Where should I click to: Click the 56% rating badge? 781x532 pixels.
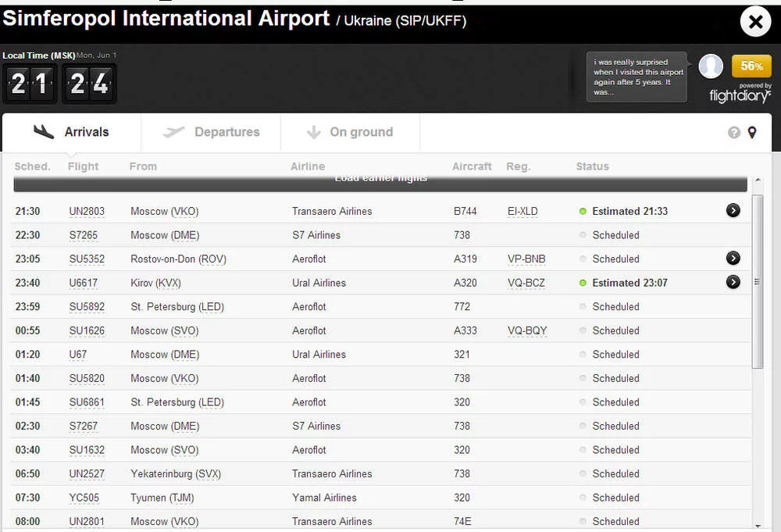coord(751,66)
